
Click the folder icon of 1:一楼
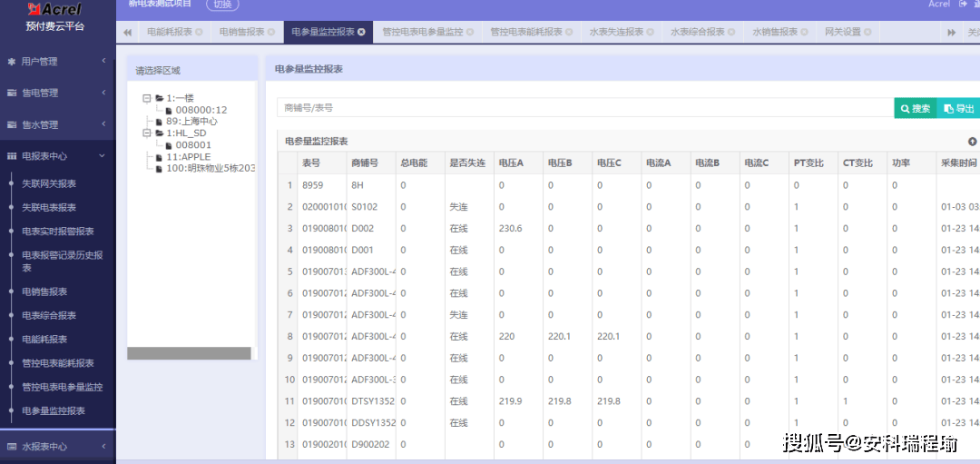tap(160, 98)
